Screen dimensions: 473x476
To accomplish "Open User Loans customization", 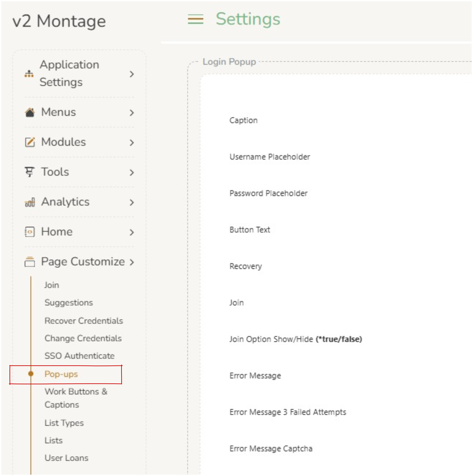I will 66,458.
